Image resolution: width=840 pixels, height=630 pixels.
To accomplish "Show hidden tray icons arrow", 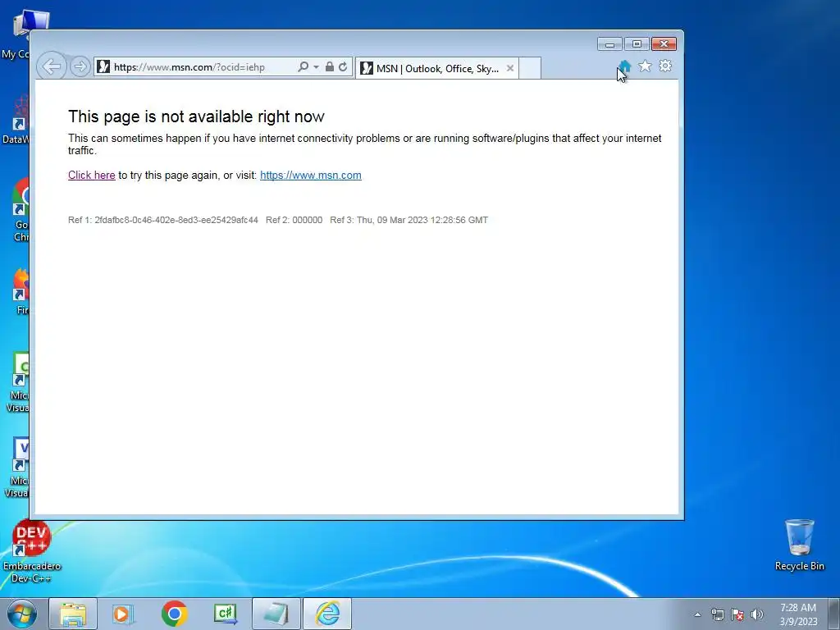I will (x=697, y=614).
